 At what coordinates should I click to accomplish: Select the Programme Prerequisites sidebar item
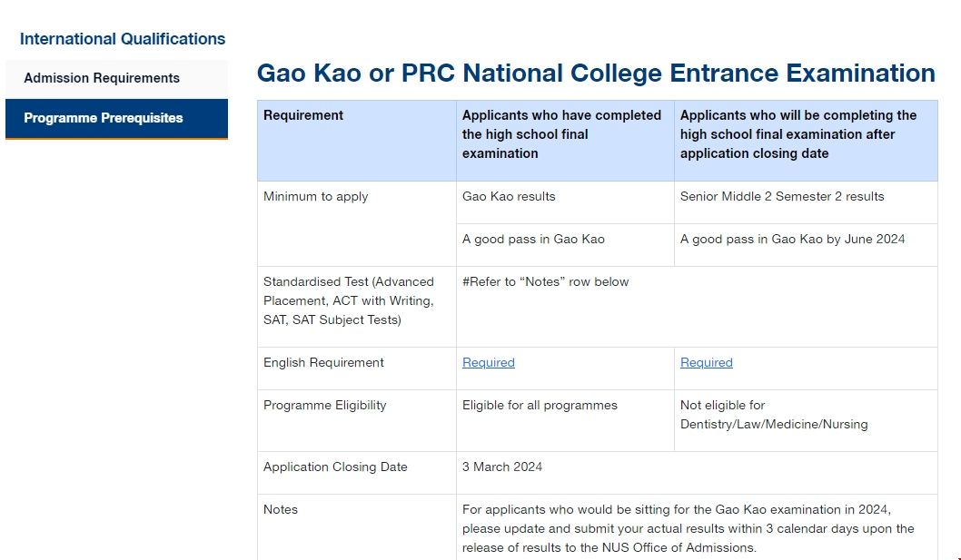(x=104, y=118)
